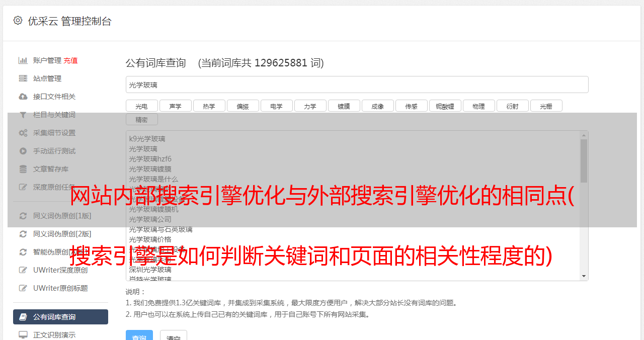Click the 查询 search button
The image size is (644, 340).
click(x=139, y=335)
